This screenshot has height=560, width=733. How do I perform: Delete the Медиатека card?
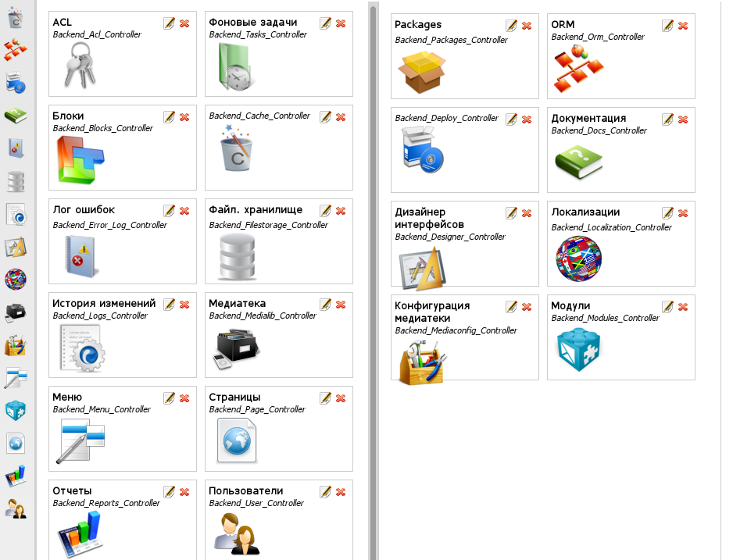click(x=341, y=305)
